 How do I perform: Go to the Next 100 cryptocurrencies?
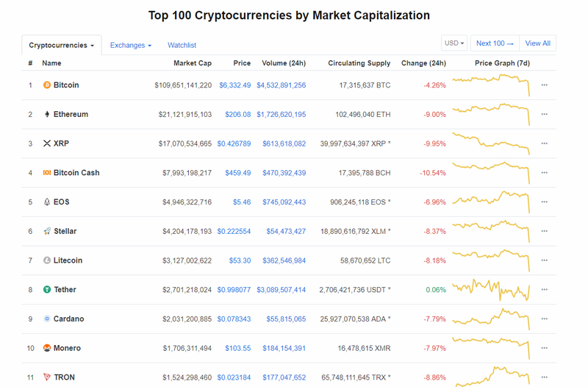point(495,43)
